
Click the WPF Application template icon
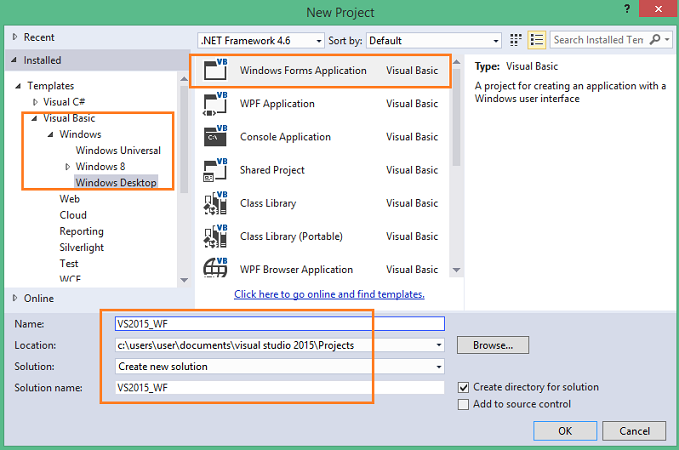click(215, 104)
